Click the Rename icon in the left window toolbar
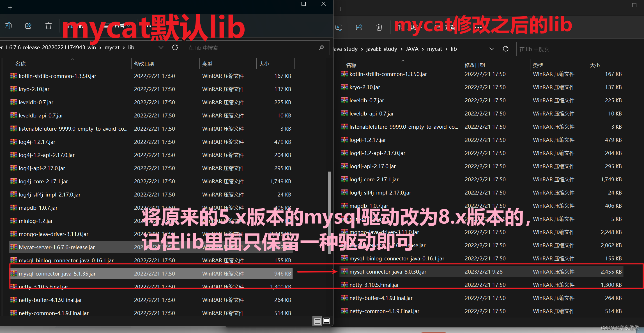 [x=8, y=26]
